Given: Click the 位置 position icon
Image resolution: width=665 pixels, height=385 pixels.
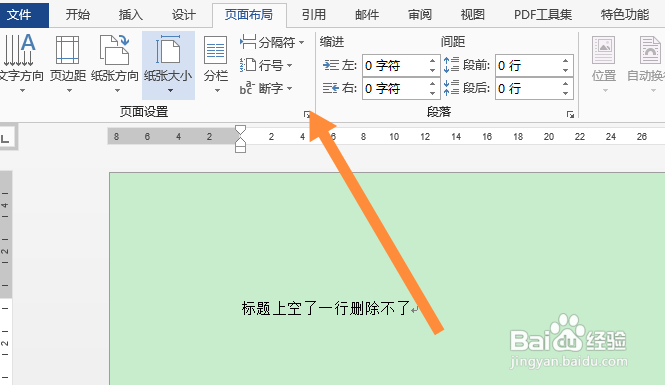Looking at the screenshot, I should point(604,50).
